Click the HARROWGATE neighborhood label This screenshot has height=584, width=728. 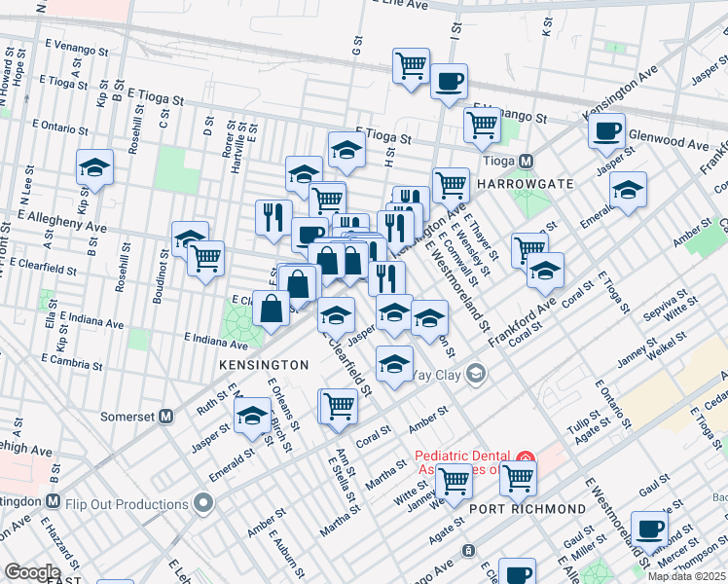[x=526, y=184]
